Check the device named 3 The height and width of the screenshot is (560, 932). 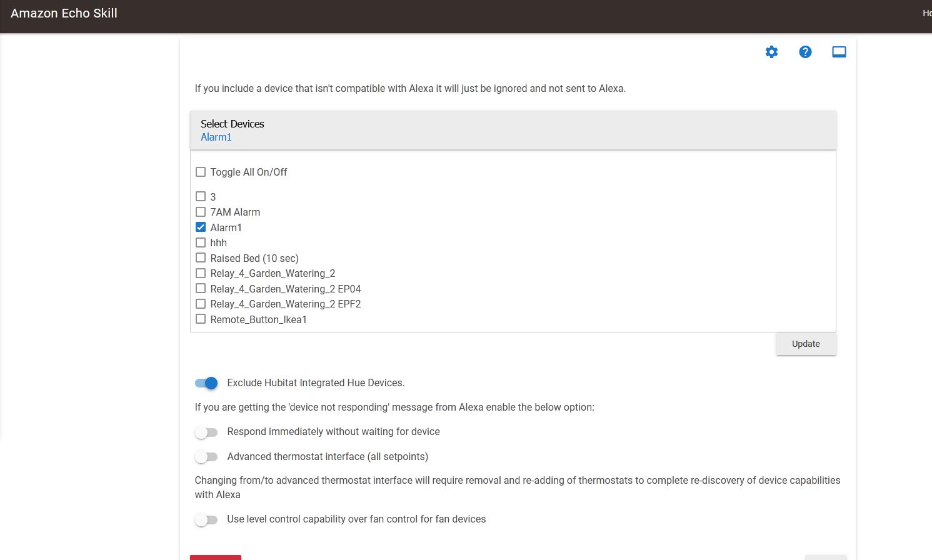click(201, 196)
